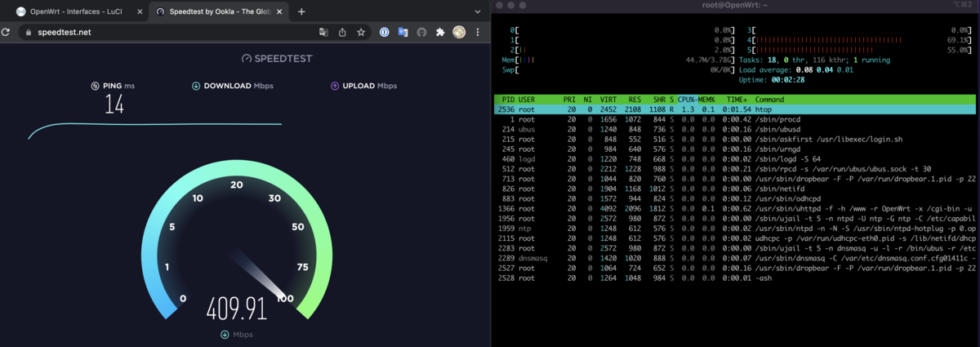Screen dimensions: 980x347
Task: Sort htop by USER column
Action: pyautogui.click(x=527, y=100)
